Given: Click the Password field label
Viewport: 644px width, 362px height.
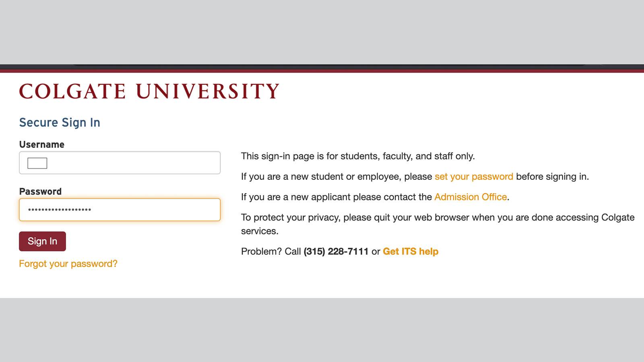Looking at the screenshot, I should [40, 191].
